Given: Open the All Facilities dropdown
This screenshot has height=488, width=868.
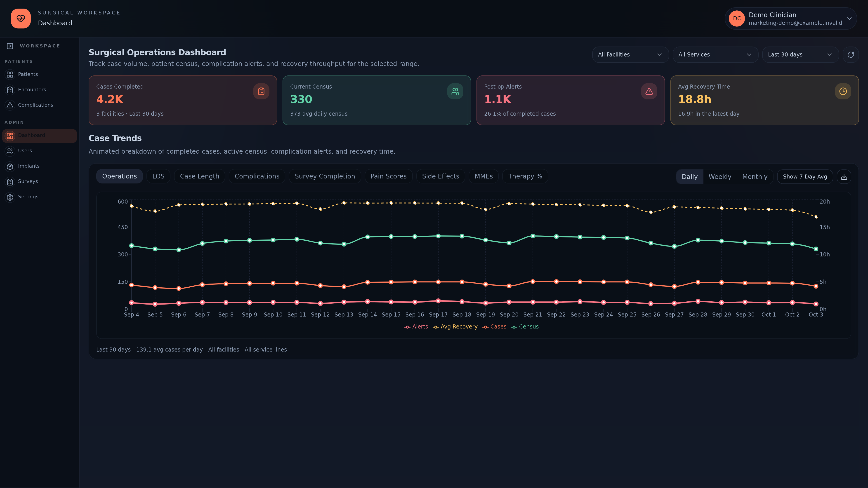Looking at the screenshot, I should click(x=630, y=54).
